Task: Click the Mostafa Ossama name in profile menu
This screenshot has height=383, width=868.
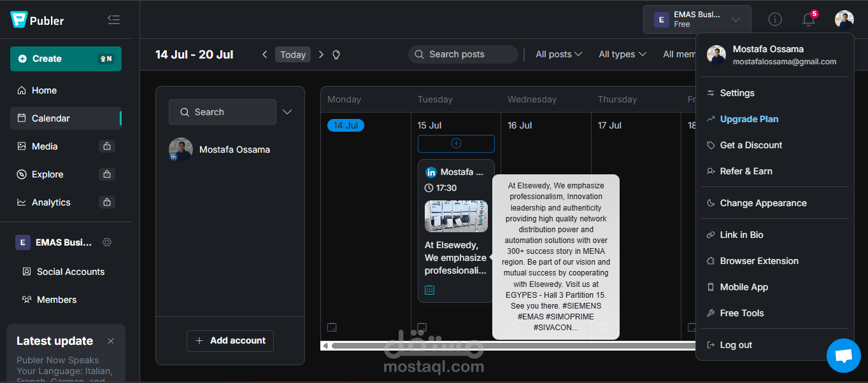Action: tap(768, 49)
